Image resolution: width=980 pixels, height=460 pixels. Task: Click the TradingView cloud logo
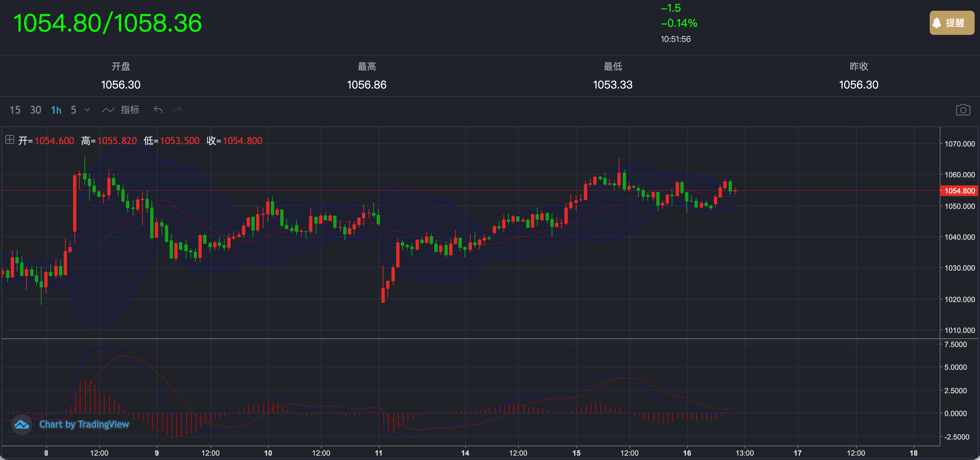coord(22,424)
